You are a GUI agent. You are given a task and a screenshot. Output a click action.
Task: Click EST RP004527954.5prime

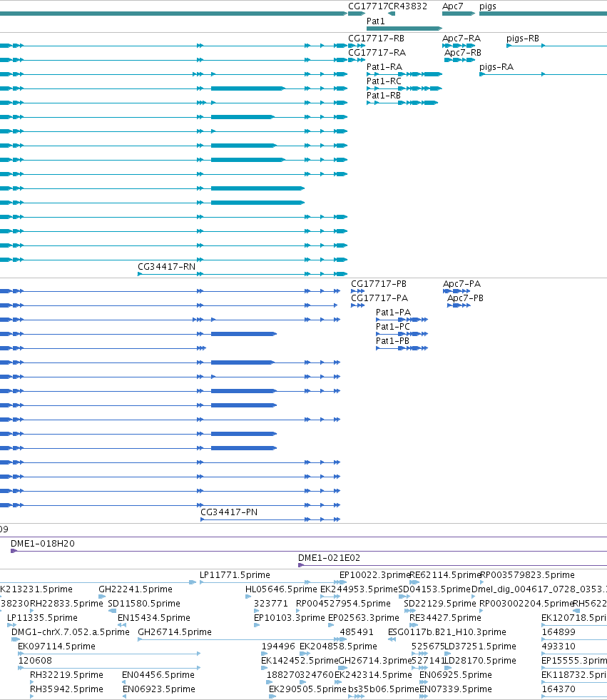coord(343,604)
